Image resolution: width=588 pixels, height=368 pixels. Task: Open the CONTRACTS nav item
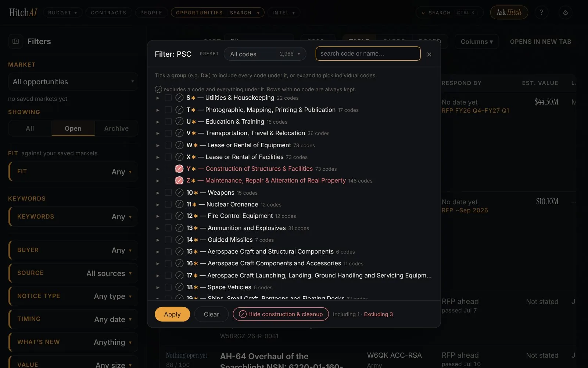(x=108, y=13)
